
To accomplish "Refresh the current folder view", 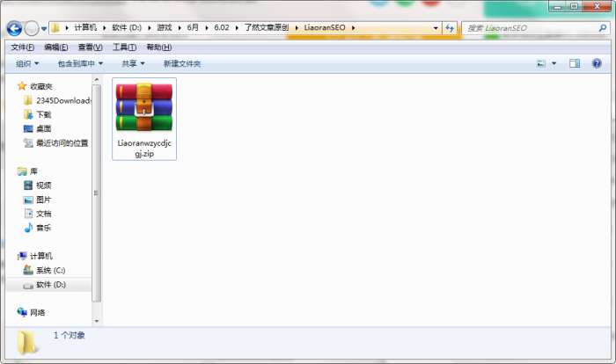I will pyautogui.click(x=450, y=28).
